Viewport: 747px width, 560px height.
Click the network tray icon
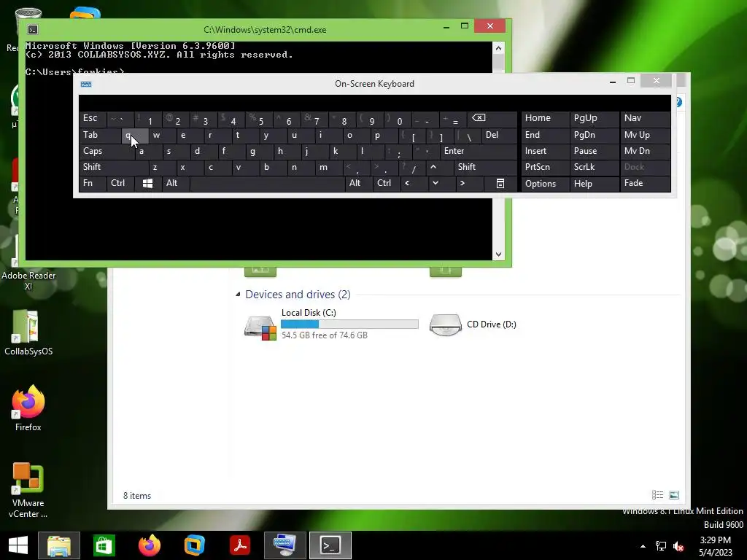(661, 546)
